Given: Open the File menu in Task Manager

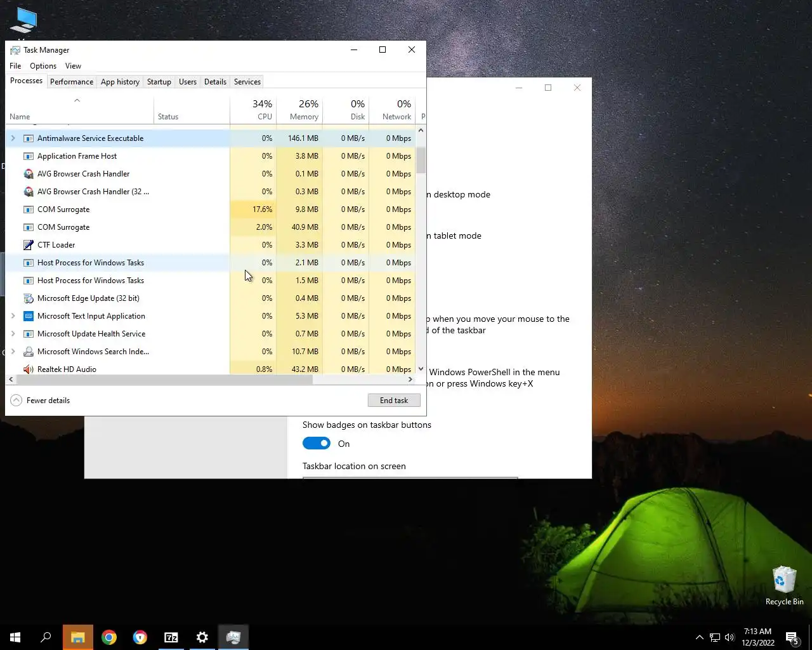Looking at the screenshot, I should click(15, 66).
